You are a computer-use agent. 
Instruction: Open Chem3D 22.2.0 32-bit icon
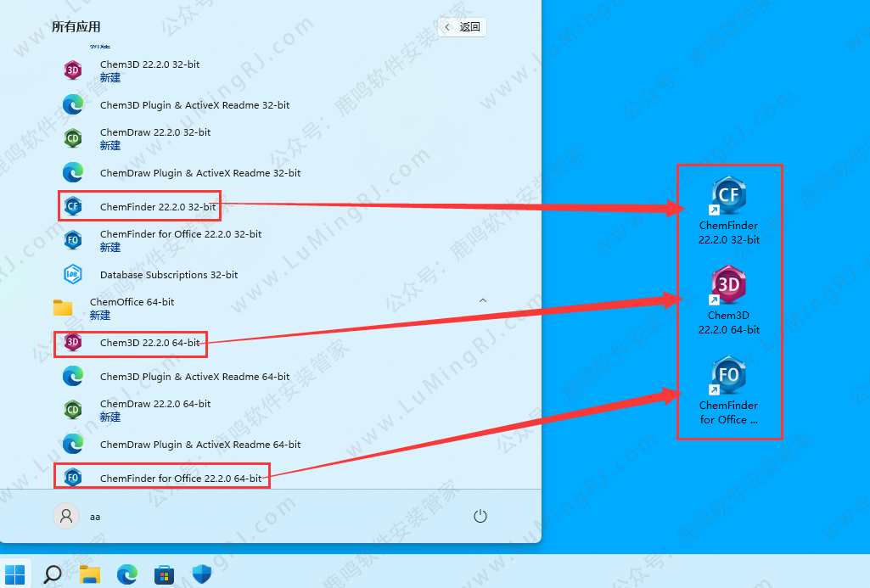point(73,70)
